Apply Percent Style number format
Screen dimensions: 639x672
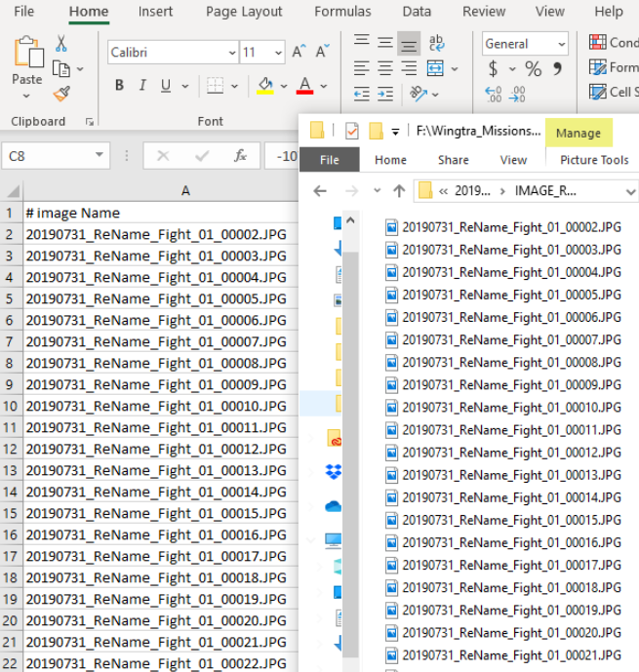533,69
